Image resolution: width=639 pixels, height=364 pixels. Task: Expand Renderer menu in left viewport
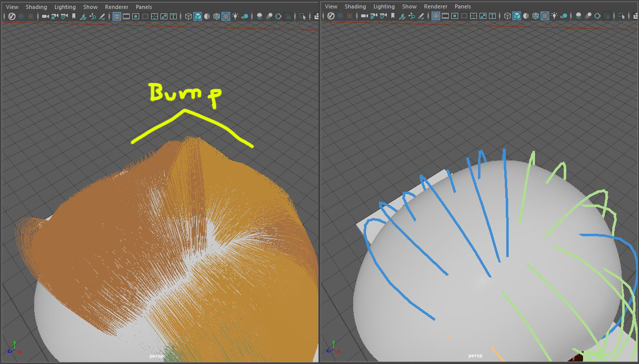coord(116,7)
